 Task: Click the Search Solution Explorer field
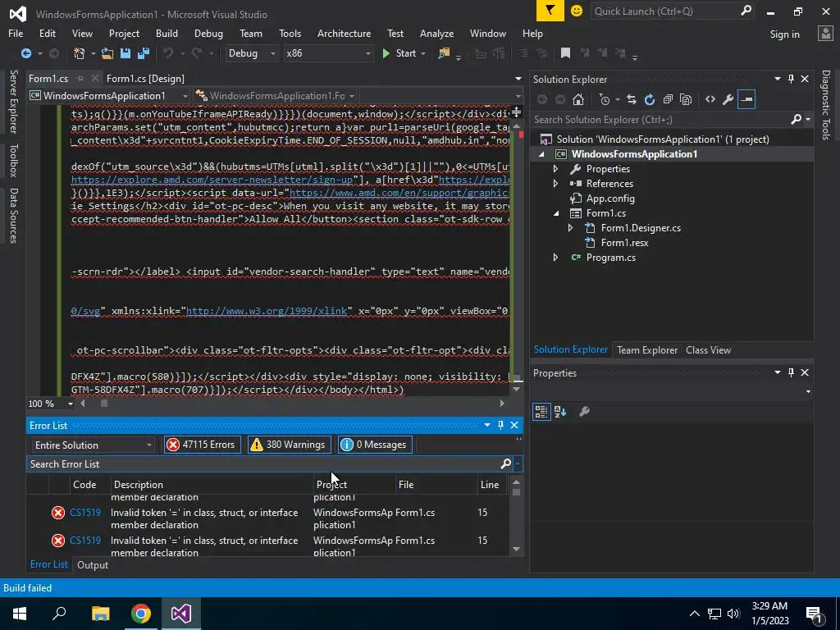tap(660, 120)
